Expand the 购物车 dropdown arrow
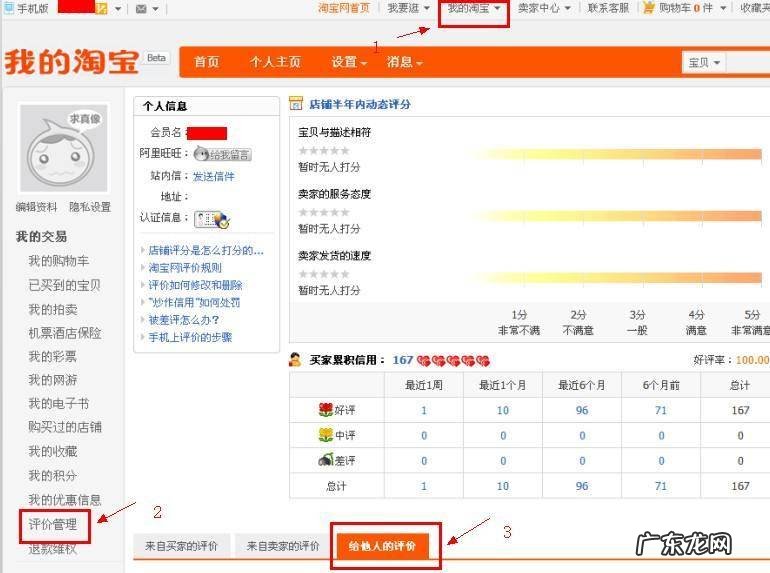Image resolution: width=770 pixels, height=573 pixels. 723,8
